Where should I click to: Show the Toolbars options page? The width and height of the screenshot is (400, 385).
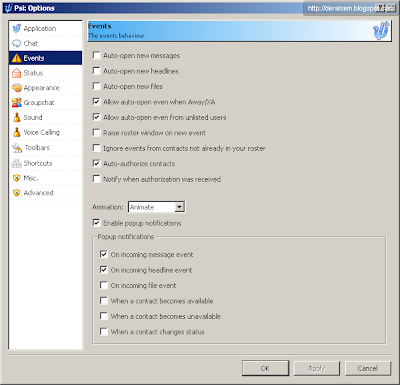tap(45, 148)
